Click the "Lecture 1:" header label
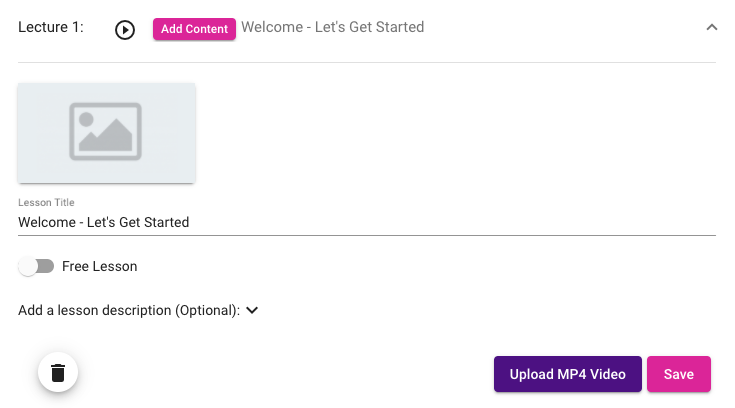The image size is (735, 408). point(51,27)
